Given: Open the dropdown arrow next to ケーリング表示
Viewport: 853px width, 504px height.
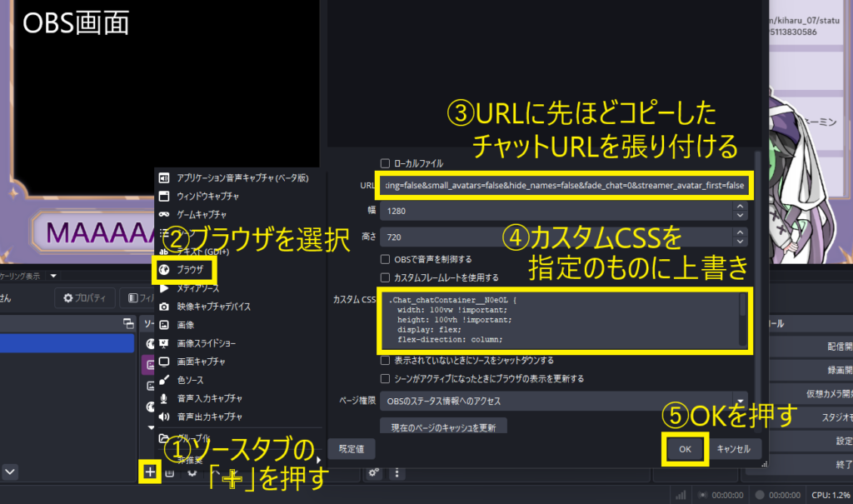Looking at the screenshot, I should tap(53, 276).
